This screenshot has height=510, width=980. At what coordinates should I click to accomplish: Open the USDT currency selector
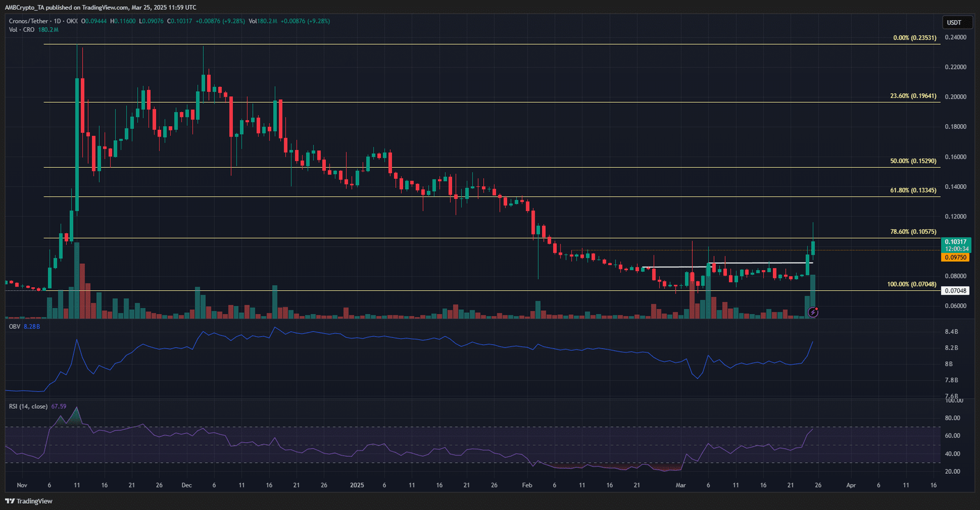(954, 23)
